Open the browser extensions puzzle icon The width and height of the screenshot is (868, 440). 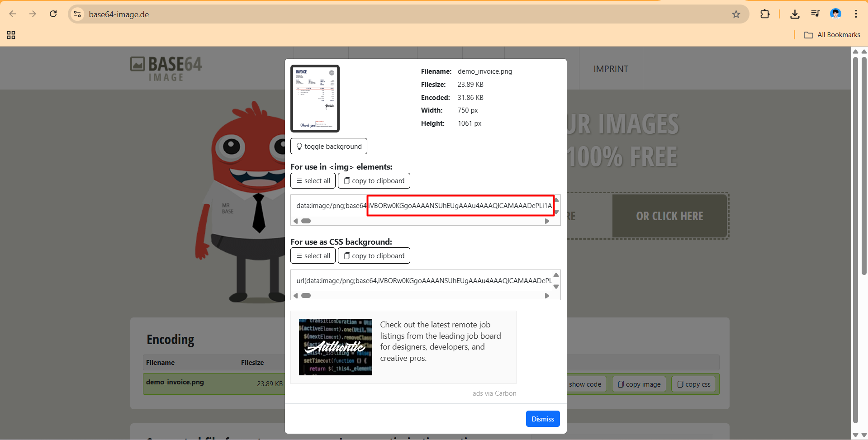[765, 14]
